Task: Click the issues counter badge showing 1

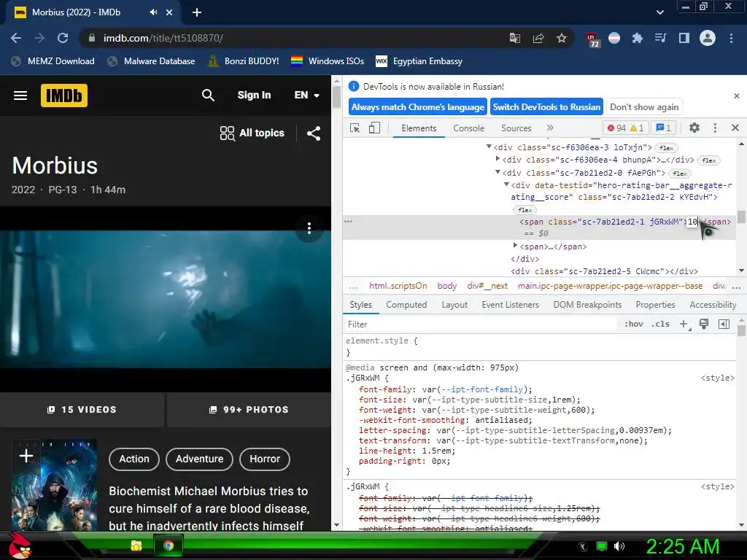Action: pos(664,128)
